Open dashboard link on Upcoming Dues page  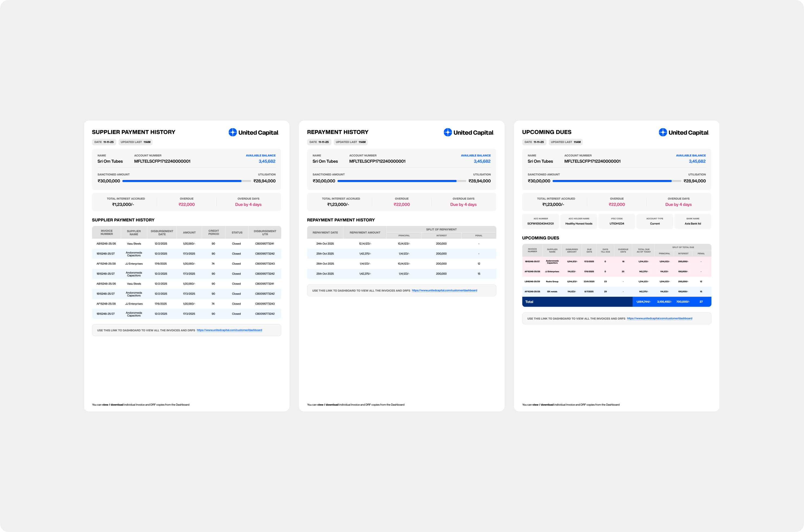coord(659,318)
